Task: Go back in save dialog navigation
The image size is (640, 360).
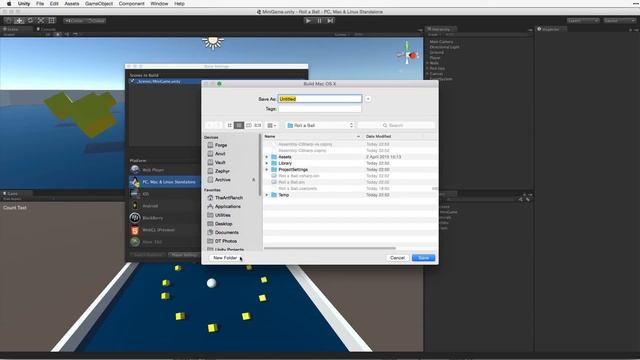Action: tap(209, 125)
